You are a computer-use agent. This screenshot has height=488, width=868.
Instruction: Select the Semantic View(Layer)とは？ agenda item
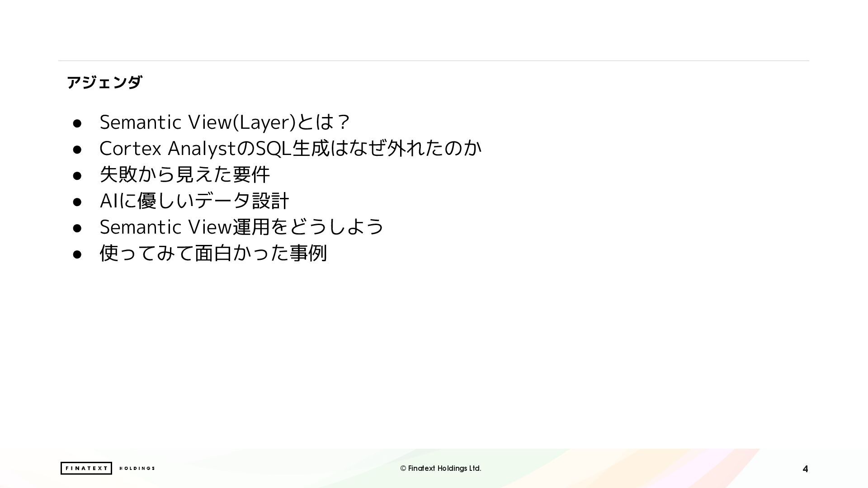(x=225, y=122)
